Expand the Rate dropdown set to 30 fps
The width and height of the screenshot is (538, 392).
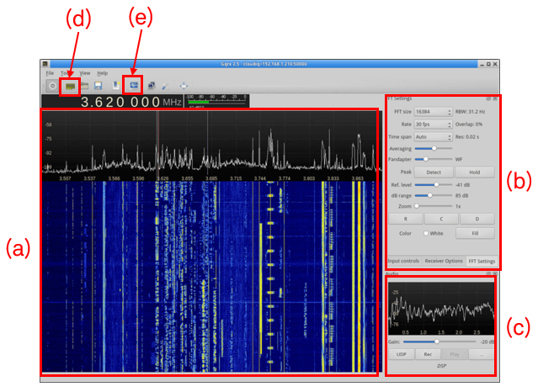point(433,124)
